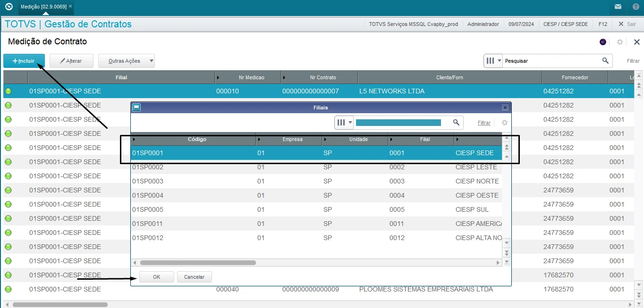
Task: Open the Medição de Contrato settings gear
Action: 620,42
